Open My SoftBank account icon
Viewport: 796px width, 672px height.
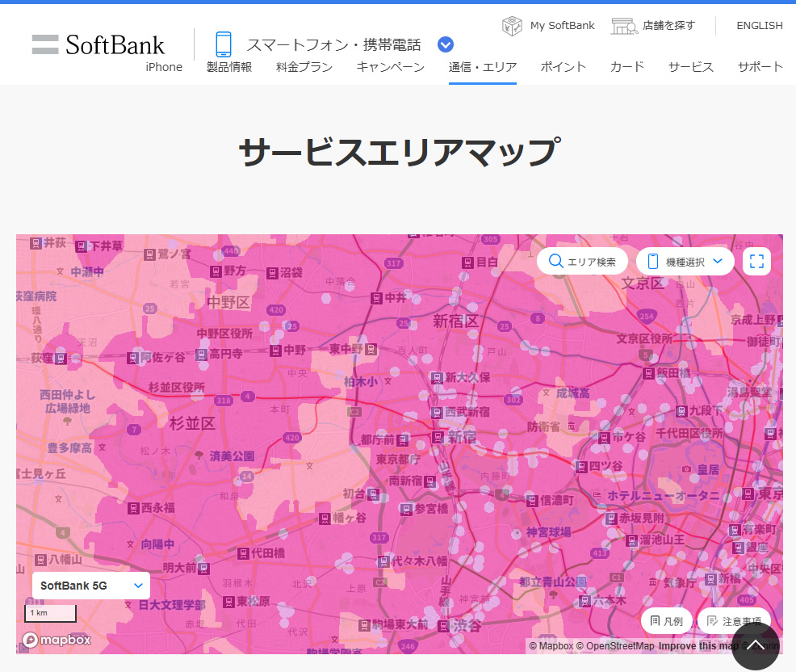point(512,26)
